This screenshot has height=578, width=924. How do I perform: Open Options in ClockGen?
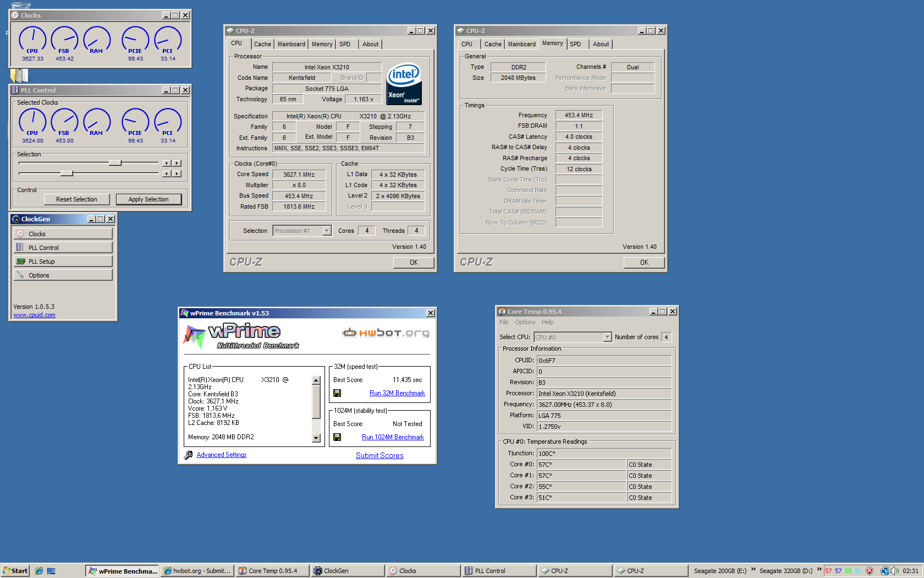click(x=63, y=275)
